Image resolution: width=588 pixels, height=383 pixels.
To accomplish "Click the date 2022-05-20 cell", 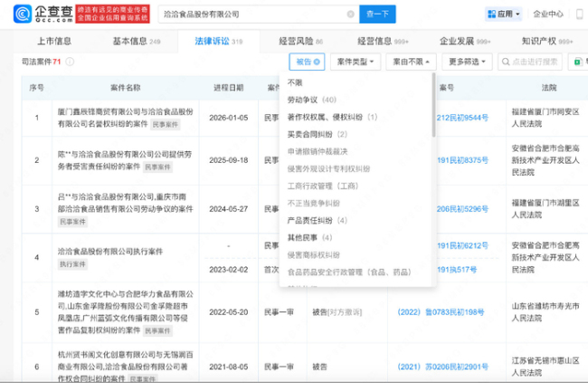I will pos(228,312).
